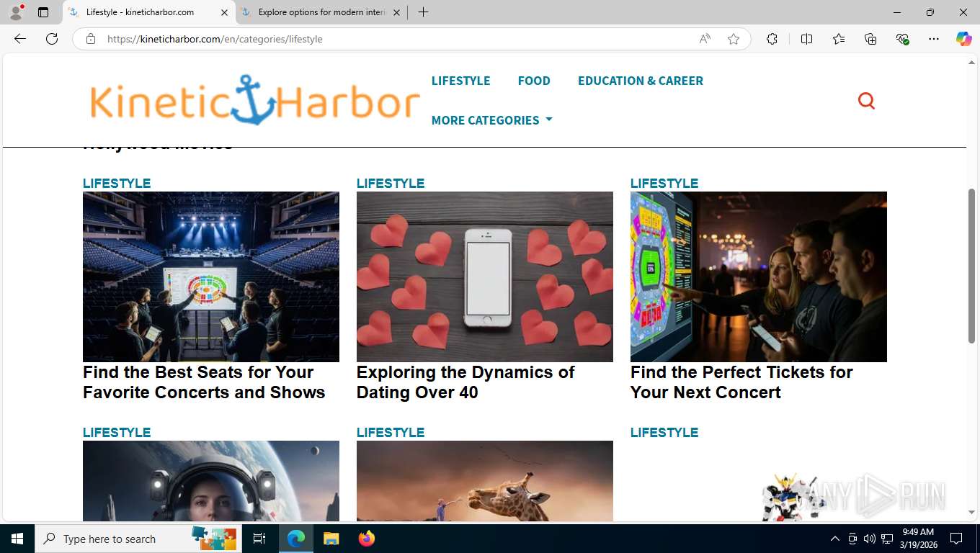980x553 pixels.
Task: Turn on Read aloud from the address bar
Action: pyautogui.click(x=705, y=39)
